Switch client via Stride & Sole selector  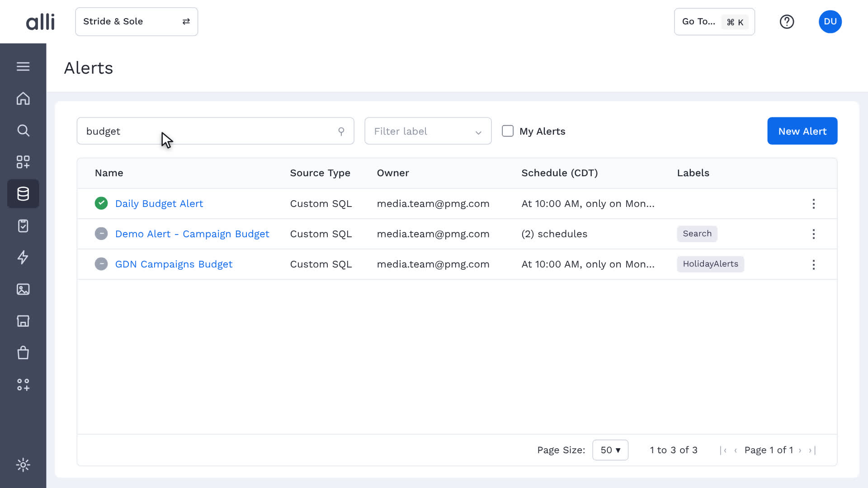click(x=137, y=22)
